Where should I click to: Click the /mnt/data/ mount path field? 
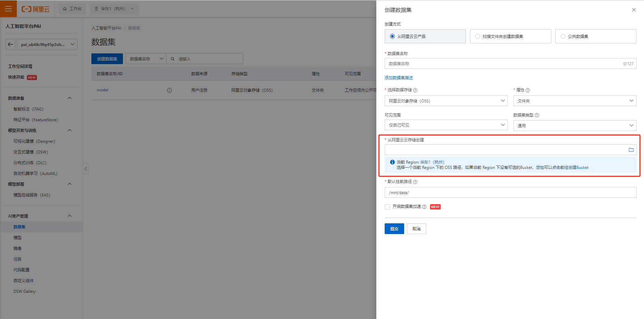pos(511,192)
